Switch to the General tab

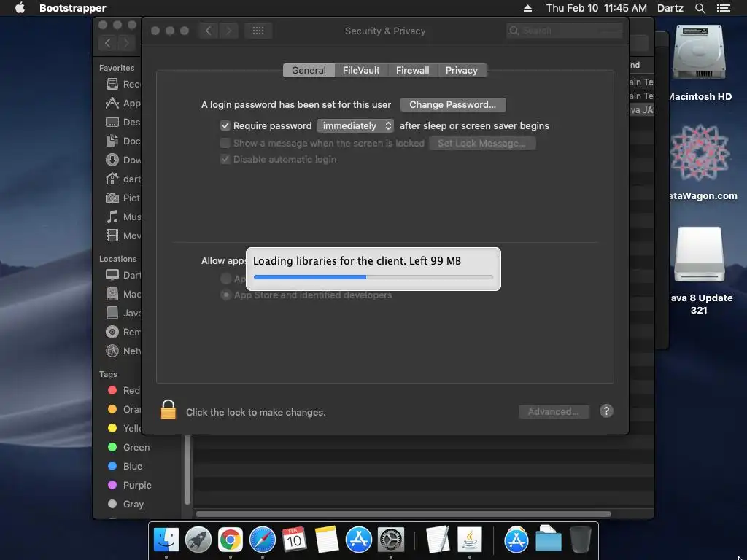click(x=309, y=70)
